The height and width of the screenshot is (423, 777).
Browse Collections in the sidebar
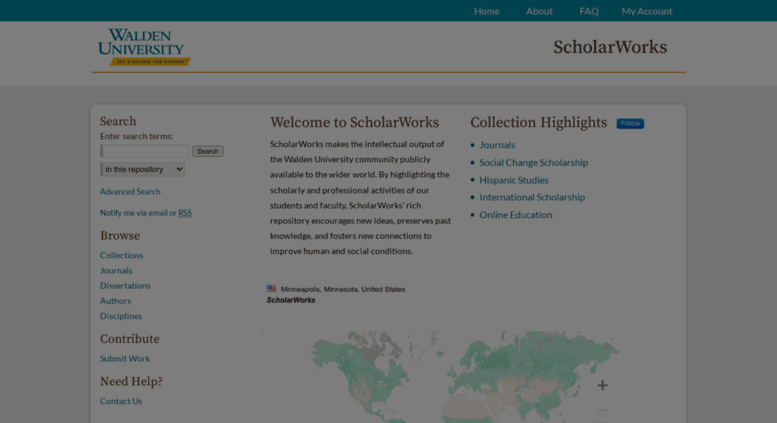[x=121, y=255]
